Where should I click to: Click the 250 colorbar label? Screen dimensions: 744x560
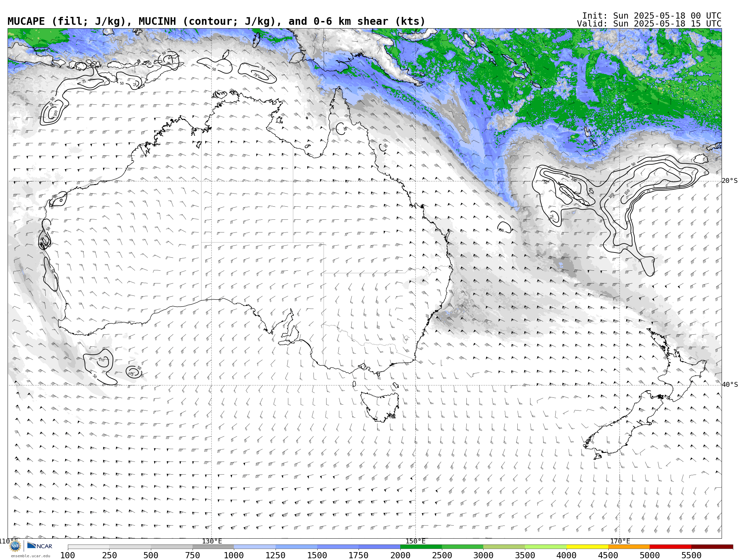[110, 555]
